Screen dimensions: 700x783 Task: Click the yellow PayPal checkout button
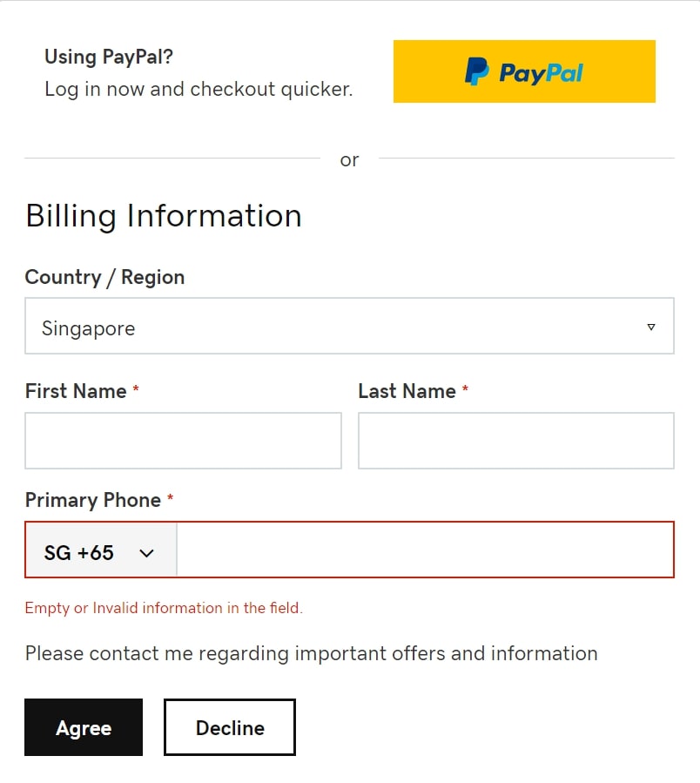coord(524,71)
